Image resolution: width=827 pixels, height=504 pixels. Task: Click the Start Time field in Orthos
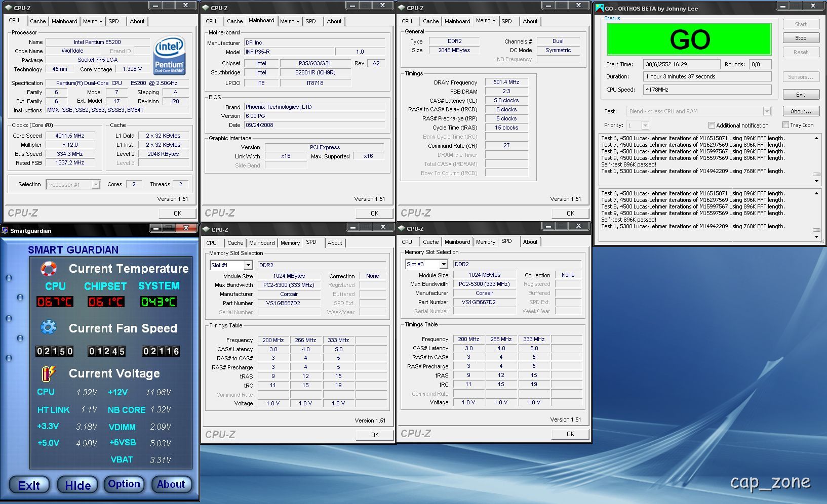[682, 64]
